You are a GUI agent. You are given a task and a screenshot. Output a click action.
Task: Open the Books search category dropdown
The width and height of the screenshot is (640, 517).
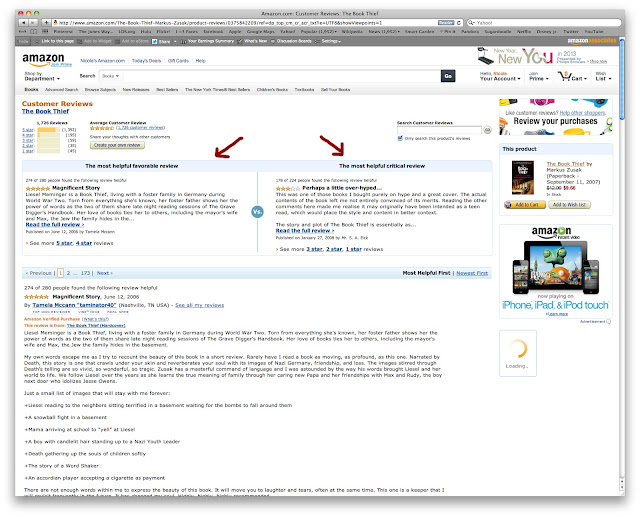coord(111,76)
